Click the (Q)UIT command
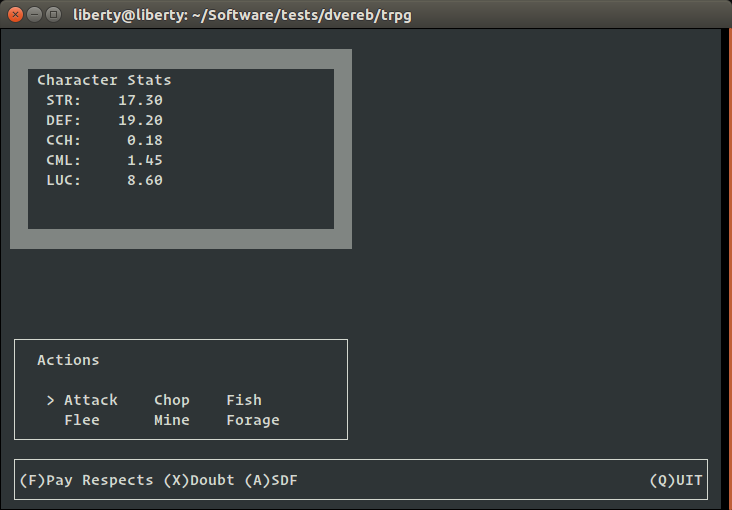The width and height of the screenshot is (732, 510). pos(676,481)
